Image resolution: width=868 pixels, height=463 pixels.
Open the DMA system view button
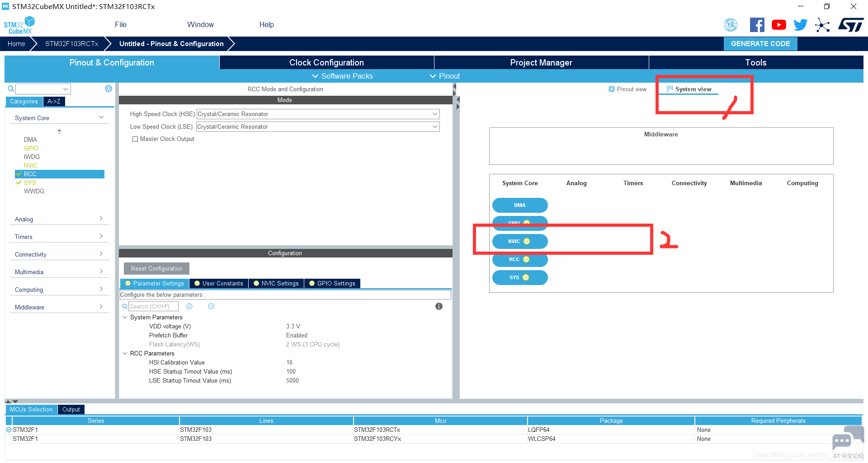(520, 205)
